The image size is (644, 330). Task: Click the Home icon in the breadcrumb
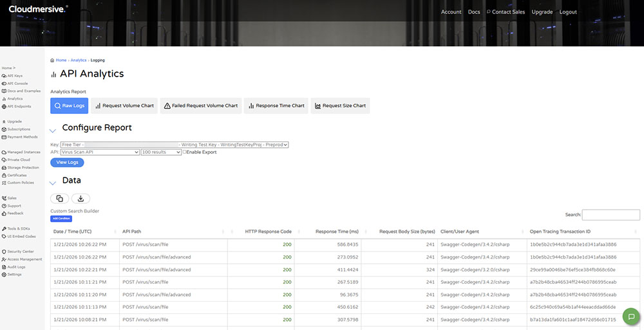[x=52, y=60]
